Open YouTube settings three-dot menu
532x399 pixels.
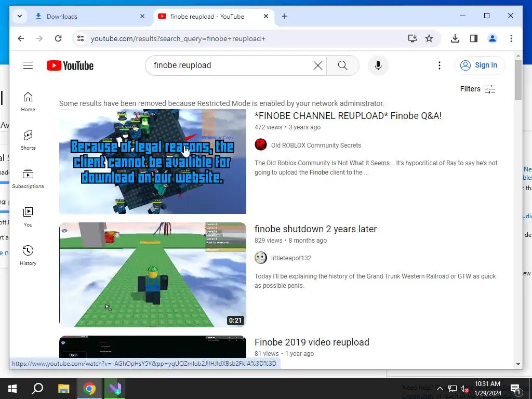tap(440, 65)
